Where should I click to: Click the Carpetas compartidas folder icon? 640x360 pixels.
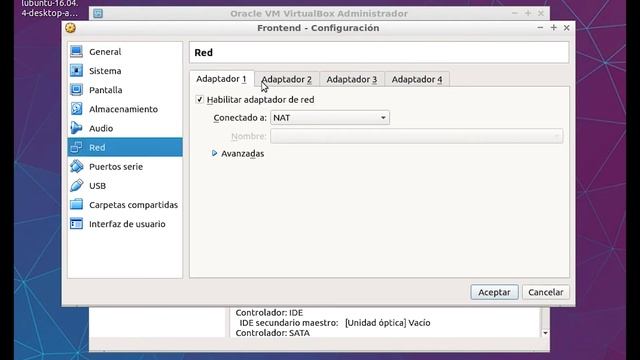pyautogui.click(x=76, y=204)
